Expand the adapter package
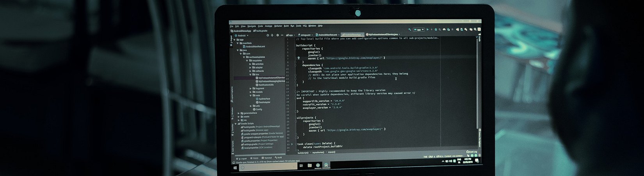 click(250, 68)
